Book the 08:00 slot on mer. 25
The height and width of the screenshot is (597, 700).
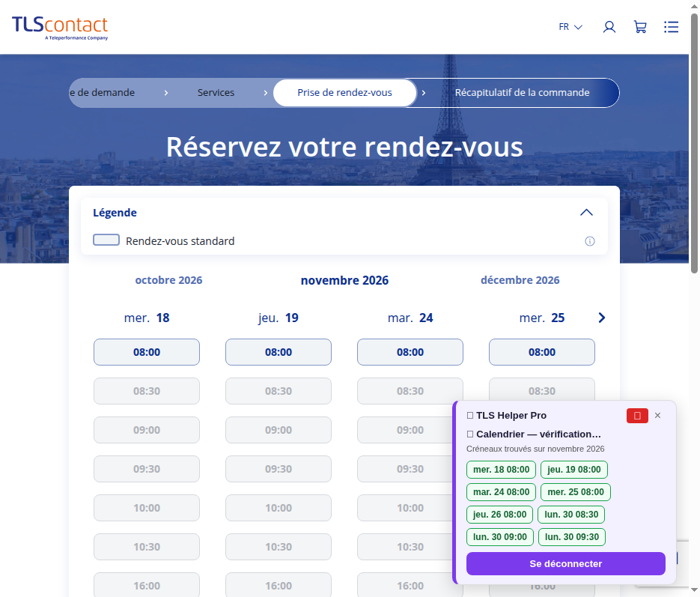tap(542, 352)
